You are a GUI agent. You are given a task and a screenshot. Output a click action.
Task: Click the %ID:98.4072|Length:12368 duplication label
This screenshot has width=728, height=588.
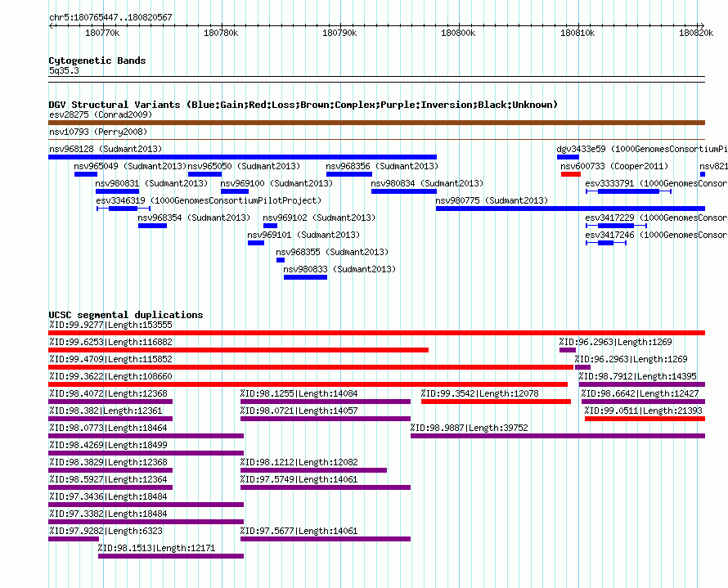tap(108, 393)
